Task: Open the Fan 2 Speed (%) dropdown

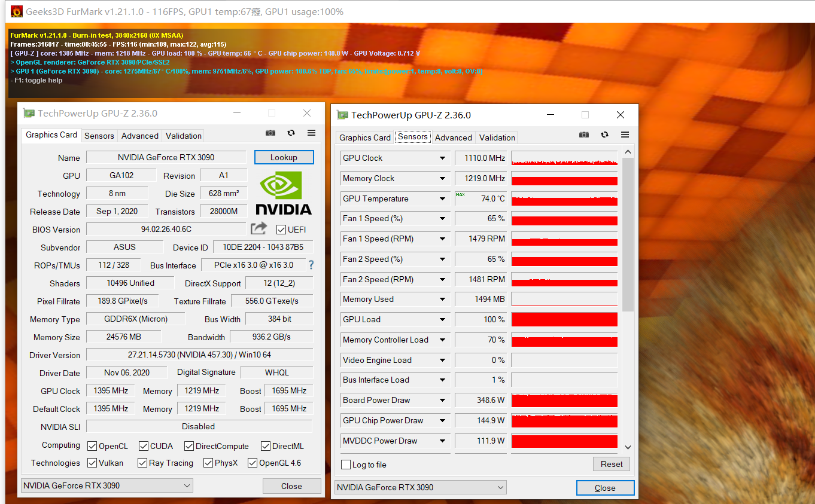Action: (442, 259)
